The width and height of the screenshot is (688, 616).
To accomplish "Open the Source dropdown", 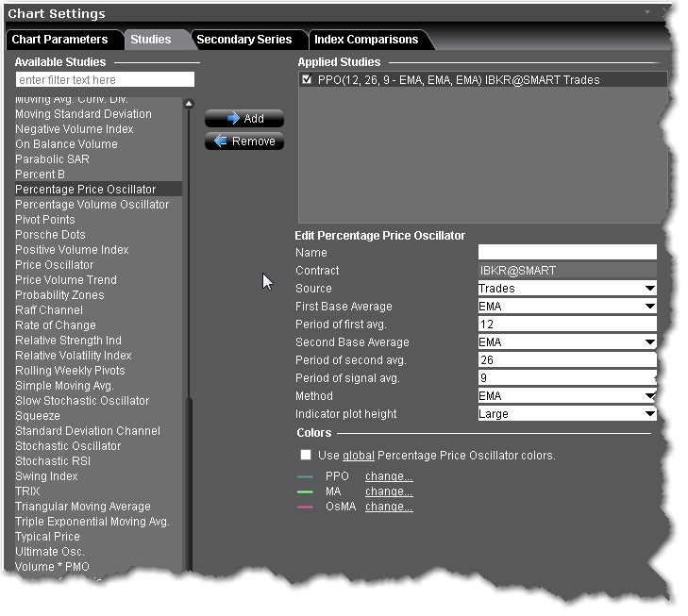I will [x=649, y=289].
